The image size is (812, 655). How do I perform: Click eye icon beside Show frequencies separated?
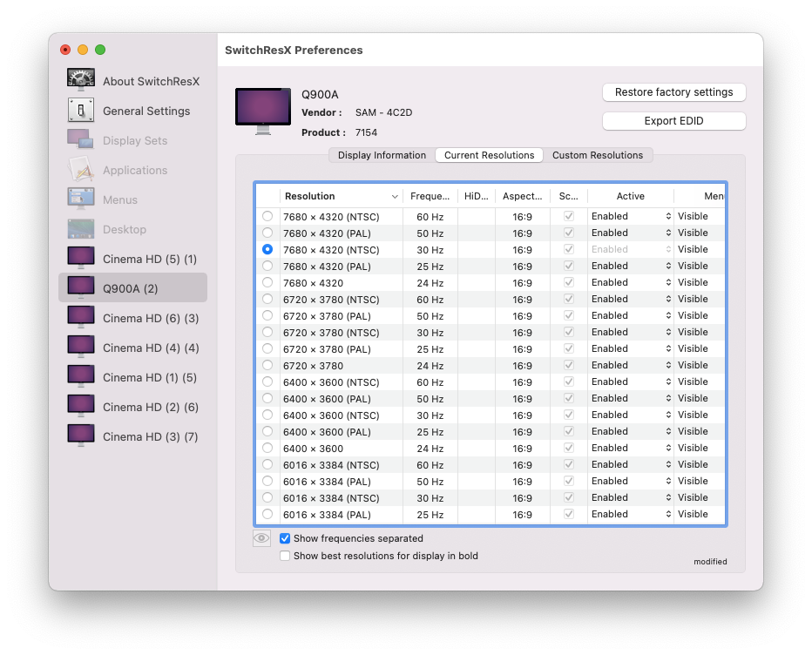pos(261,538)
